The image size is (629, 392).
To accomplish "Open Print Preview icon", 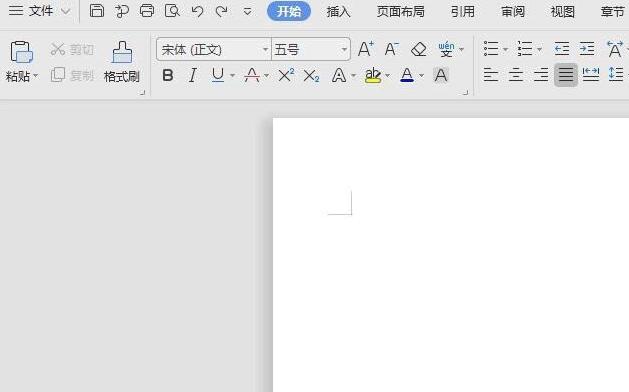I will click(x=172, y=11).
